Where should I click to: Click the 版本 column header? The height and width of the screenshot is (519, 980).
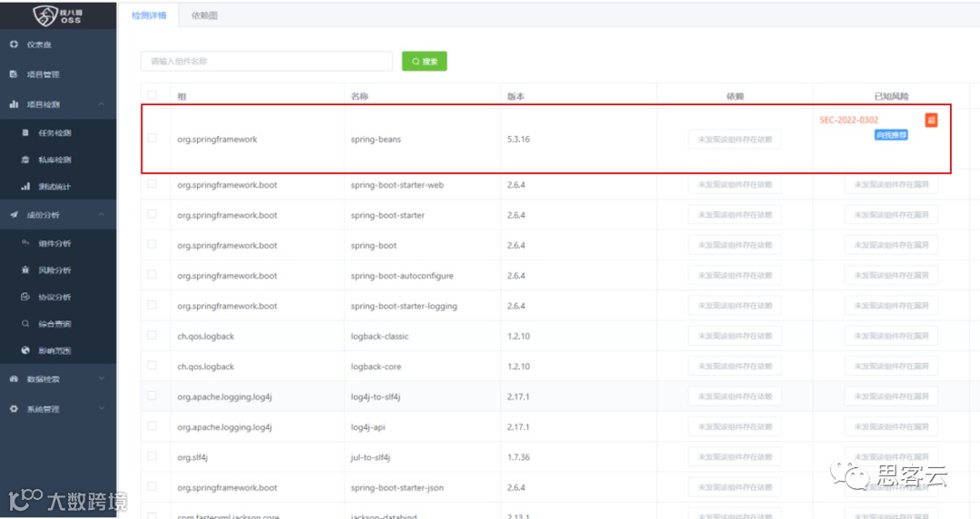[x=515, y=96]
